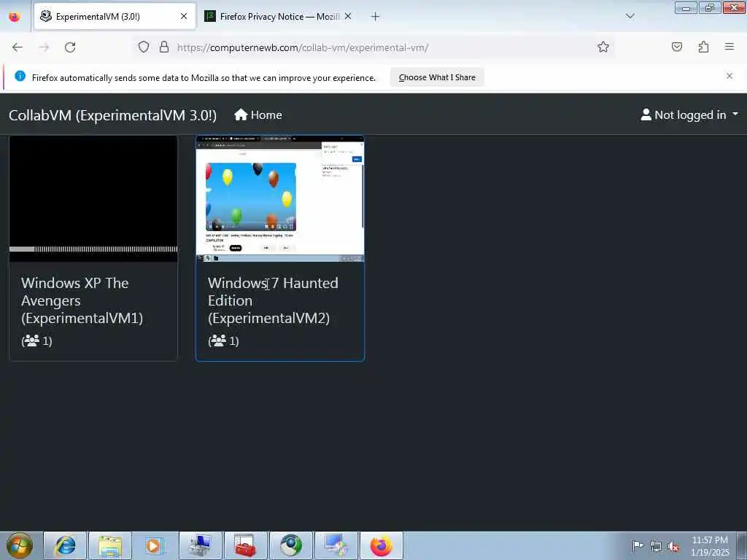Click disabled forward arrow button
This screenshot has width=747, height=560.
click(44, 47)
